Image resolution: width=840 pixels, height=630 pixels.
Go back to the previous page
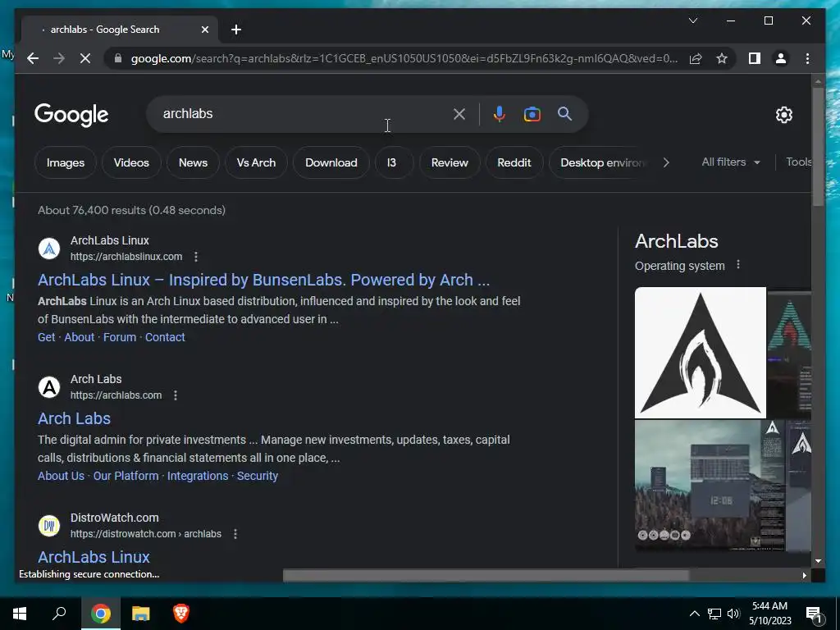coord(33,58)
